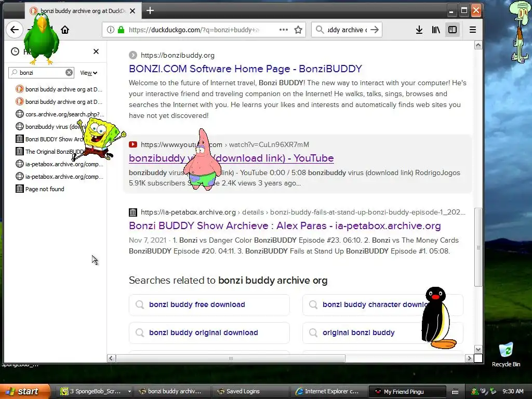This screenshot has width=532, height=399.
Task: Select the bonzi buddy archive org tab
Action: click(83, 11)
